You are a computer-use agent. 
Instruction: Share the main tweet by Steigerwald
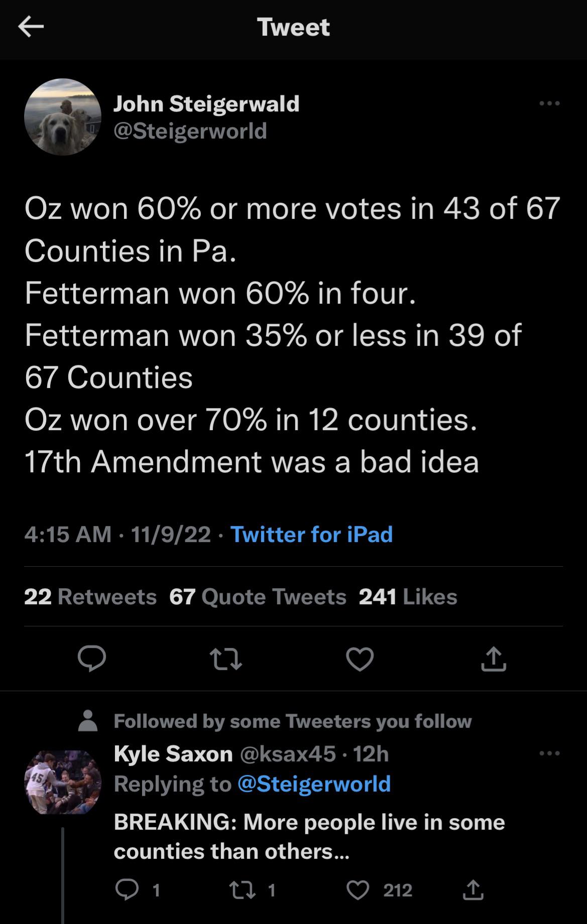tap(494, 659)
